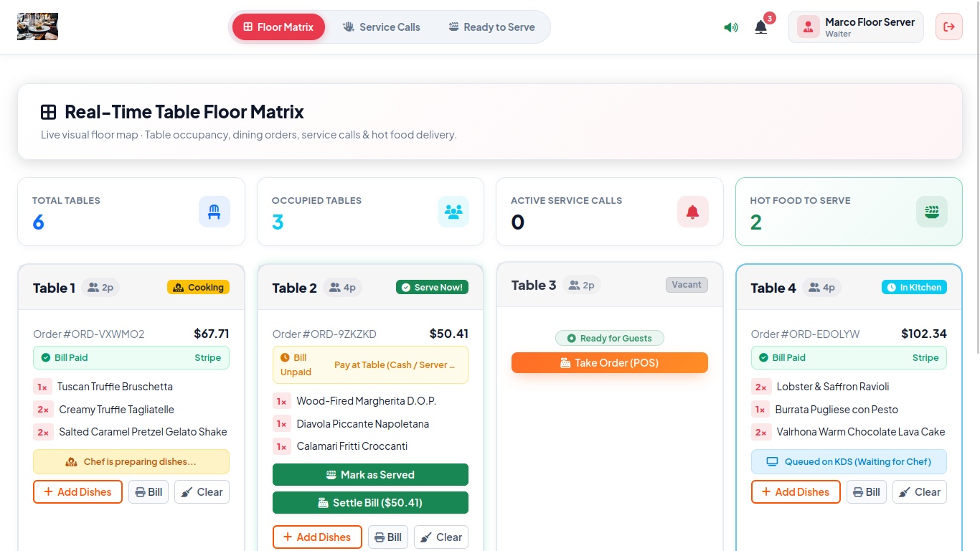Click Chef is preparing dishes status
The height and width of the screenshot is (551, 980).
pyautogui.click(x=131, y=462)
